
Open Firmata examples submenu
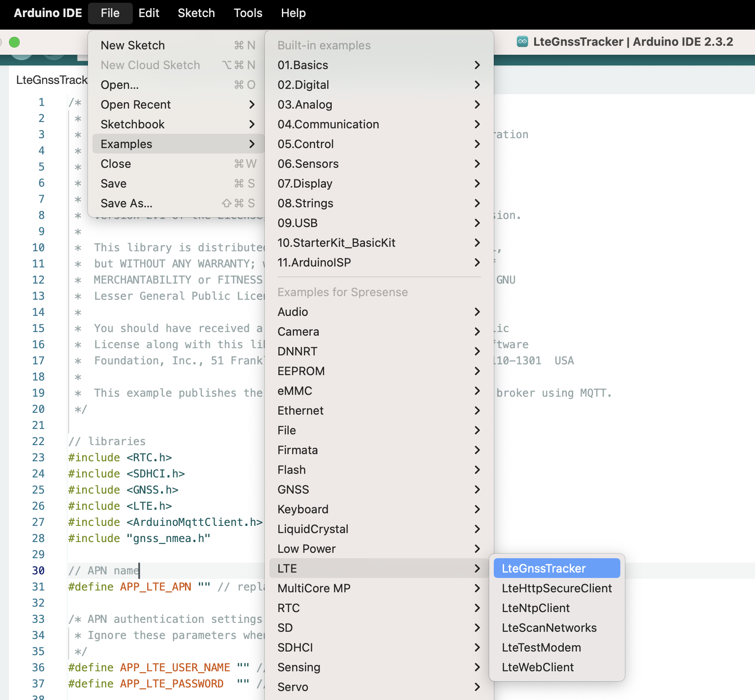click(379, 450)
